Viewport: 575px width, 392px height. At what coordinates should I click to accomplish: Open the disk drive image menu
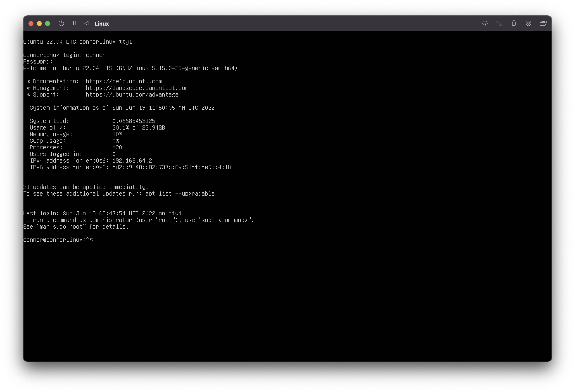tap(528, 24)
